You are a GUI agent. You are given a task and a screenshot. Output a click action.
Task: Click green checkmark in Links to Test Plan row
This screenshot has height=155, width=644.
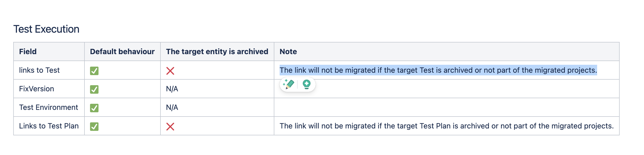(x=94, y=127)
